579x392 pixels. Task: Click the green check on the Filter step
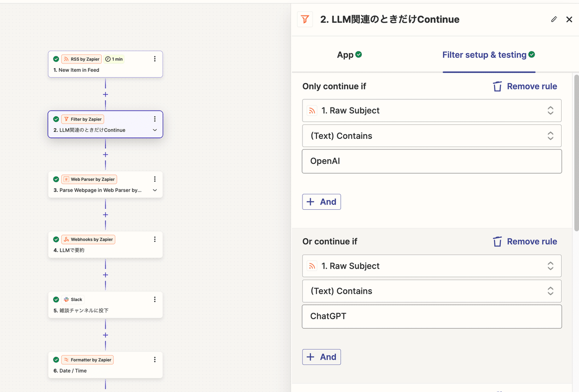coord(56,119)
